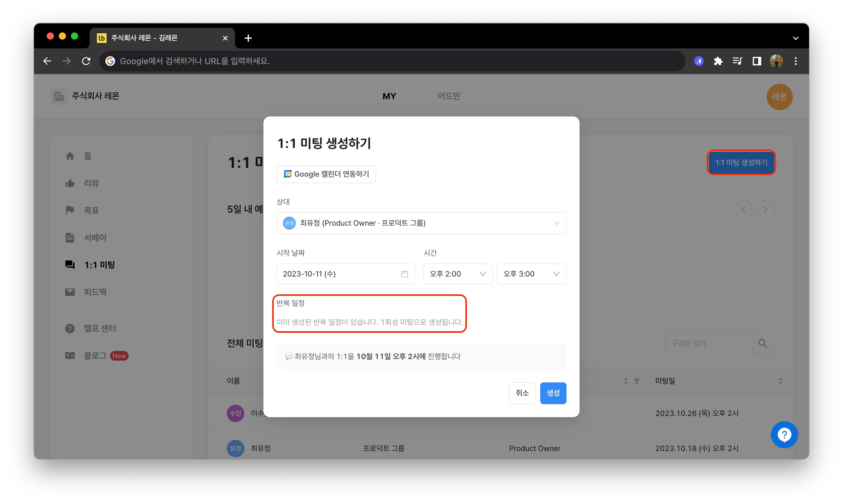Open the browser extensions puzzle icon
The image size is (843, 504).
coord(718,61)
